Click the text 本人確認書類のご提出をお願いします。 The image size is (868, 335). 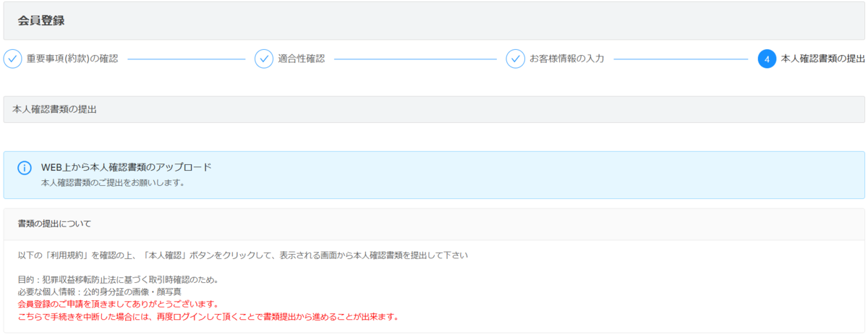point(113,182)
